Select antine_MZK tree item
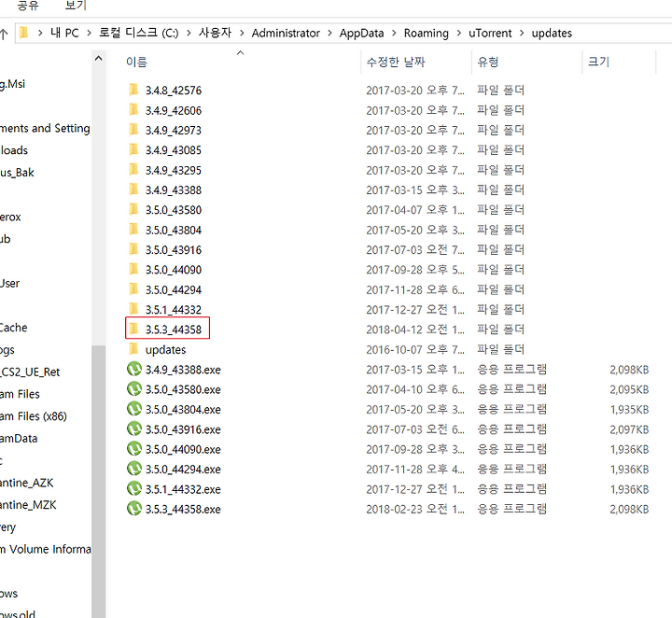 click(x=28, y=505)
